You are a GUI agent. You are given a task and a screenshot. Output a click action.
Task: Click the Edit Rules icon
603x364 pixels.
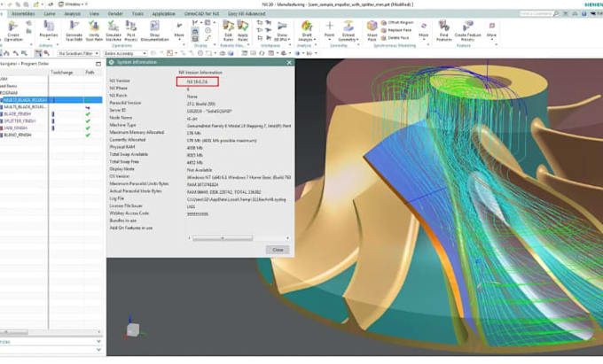(228, 31)
